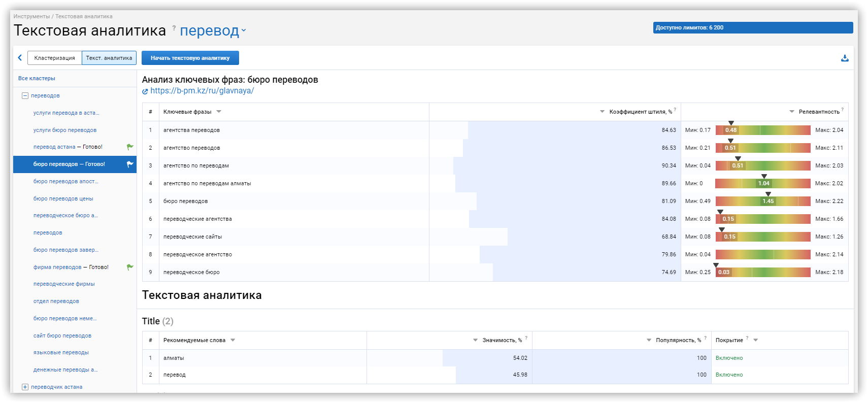Click the recommended word перевод
The width and height of the screenshot is (868, 403).
(175, 375)
